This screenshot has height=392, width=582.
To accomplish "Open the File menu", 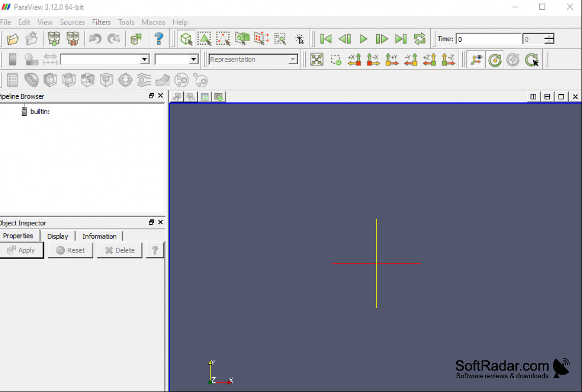I will point(6,22).
